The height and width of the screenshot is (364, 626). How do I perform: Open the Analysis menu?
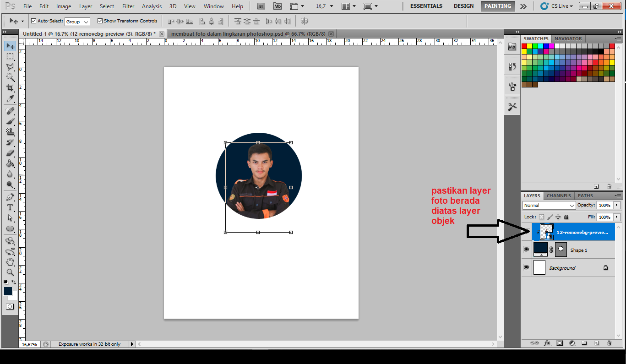[152, 6]
